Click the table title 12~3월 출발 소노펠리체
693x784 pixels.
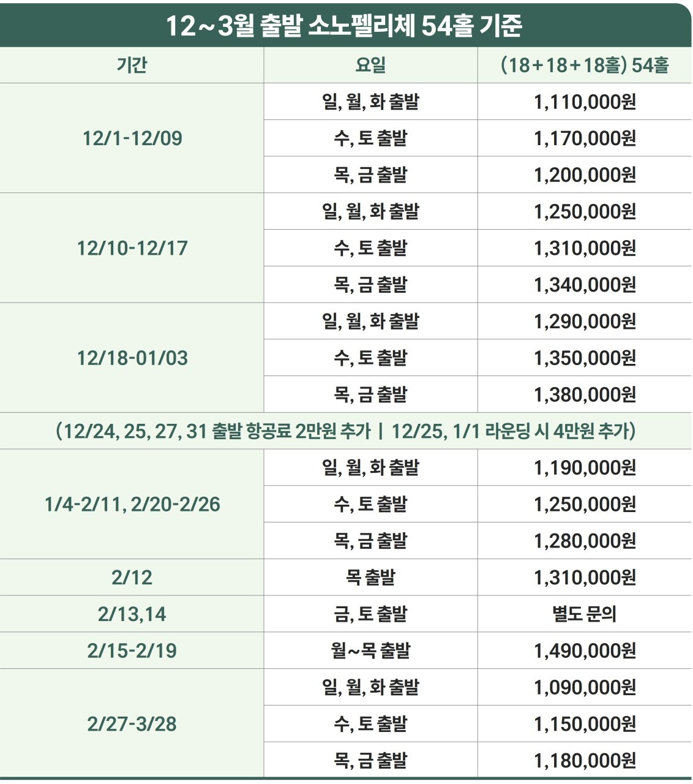pyautogui.click(x=345, y=25)
